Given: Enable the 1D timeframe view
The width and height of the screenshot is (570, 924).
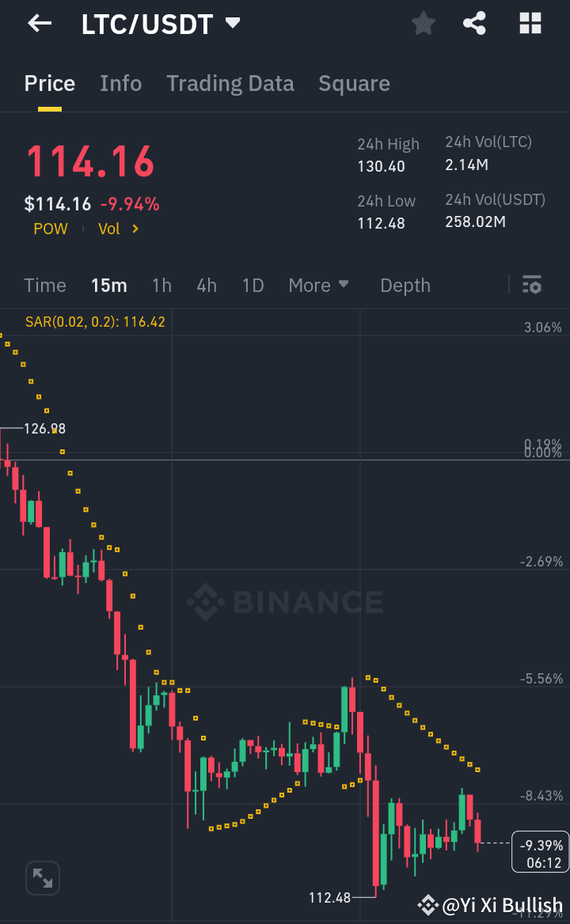Looking at the screenshot, I should point(253,285).
